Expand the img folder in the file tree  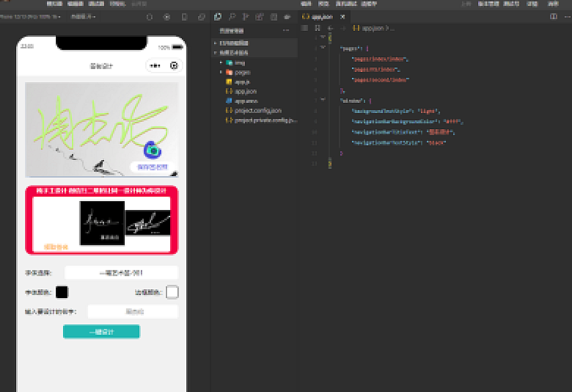pos(239,63)
